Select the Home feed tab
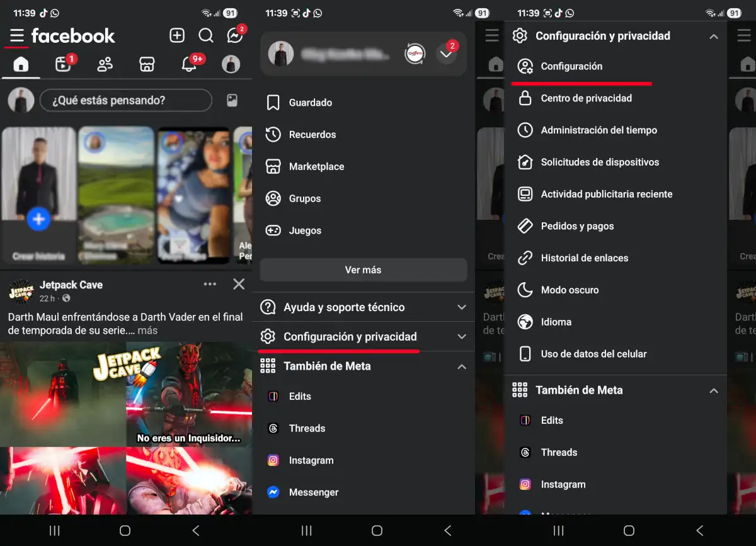Image resolution: width=756 pixels, height=546 pixels. (x=21, y=64)
